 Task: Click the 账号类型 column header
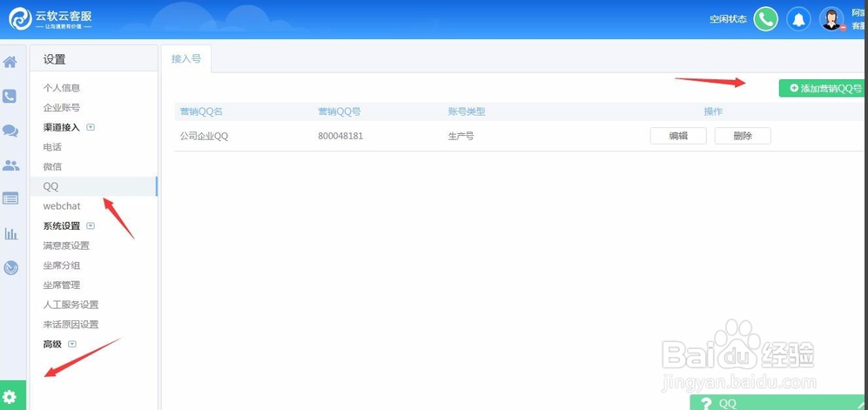coord(466,111)
